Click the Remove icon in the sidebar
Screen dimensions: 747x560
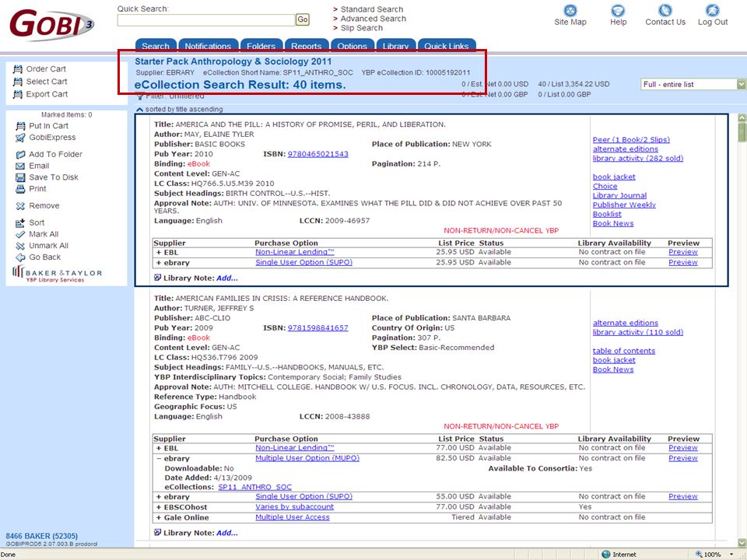20,205
